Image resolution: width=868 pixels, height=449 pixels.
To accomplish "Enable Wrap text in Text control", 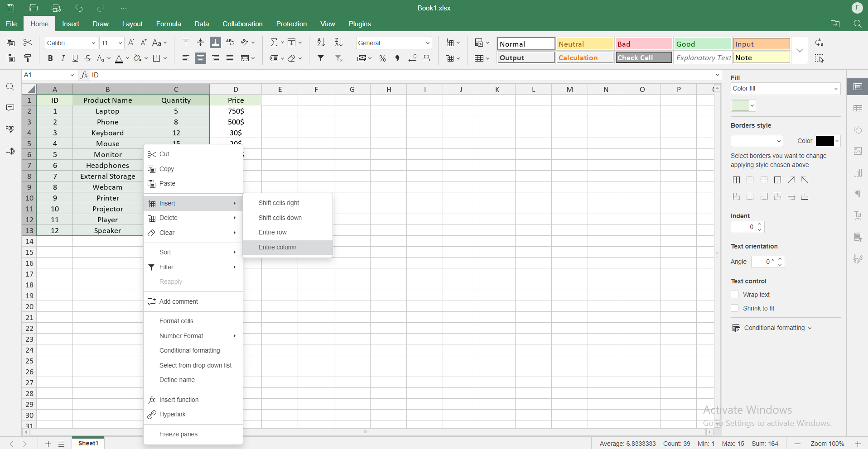I will pyautogui.click(x=734, y=295).
